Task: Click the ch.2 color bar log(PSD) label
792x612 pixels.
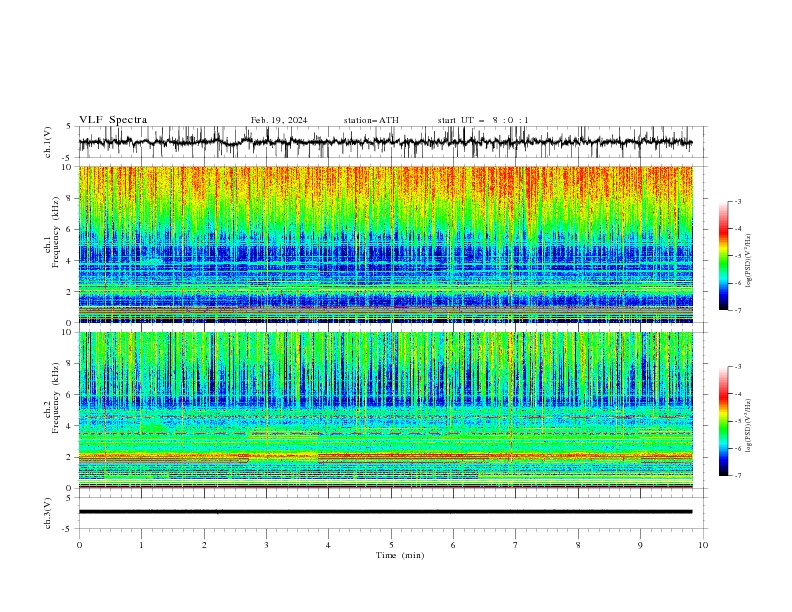Action: (x=749, y=426)
